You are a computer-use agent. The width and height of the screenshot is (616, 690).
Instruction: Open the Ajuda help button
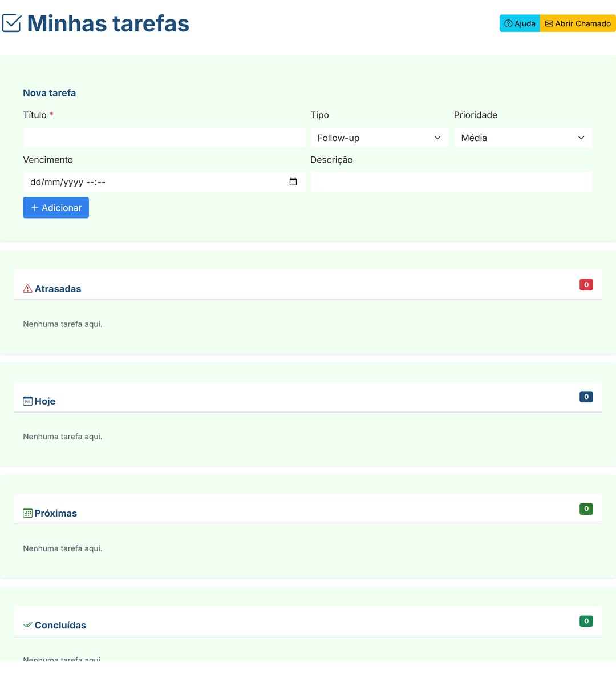[520, 23]
